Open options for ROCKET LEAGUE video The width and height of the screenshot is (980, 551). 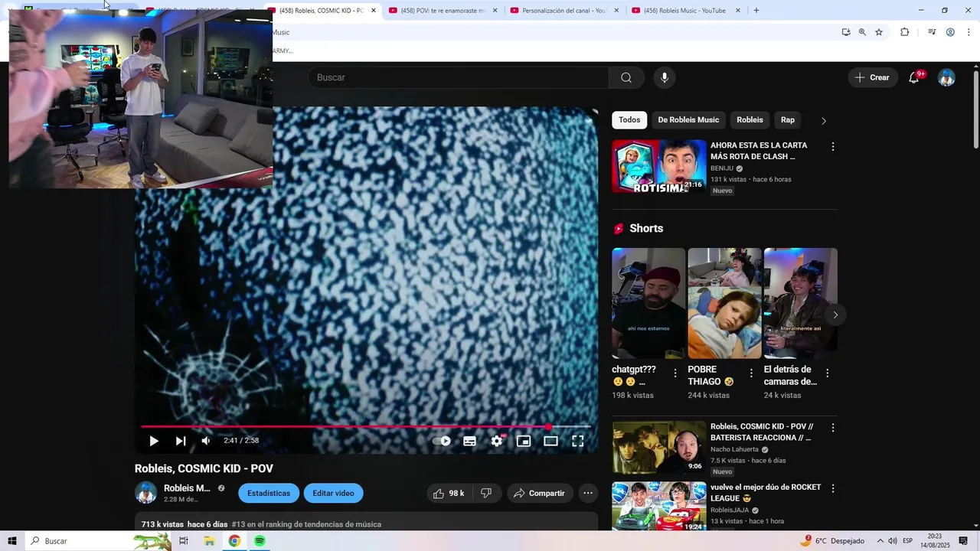point(833,488)
